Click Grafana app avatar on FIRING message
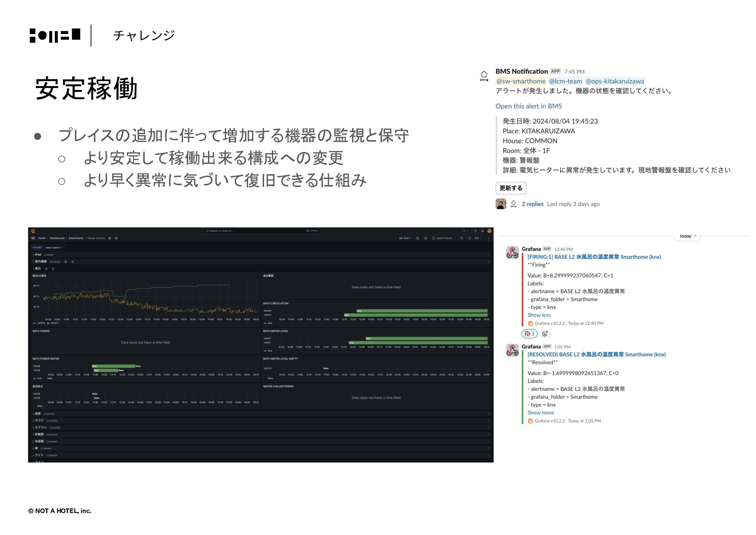The image size is (756, 535). tap(512, 252)
